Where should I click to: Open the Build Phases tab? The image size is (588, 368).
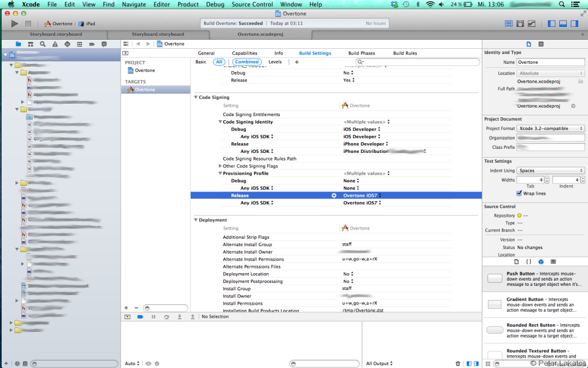point(362,53)
